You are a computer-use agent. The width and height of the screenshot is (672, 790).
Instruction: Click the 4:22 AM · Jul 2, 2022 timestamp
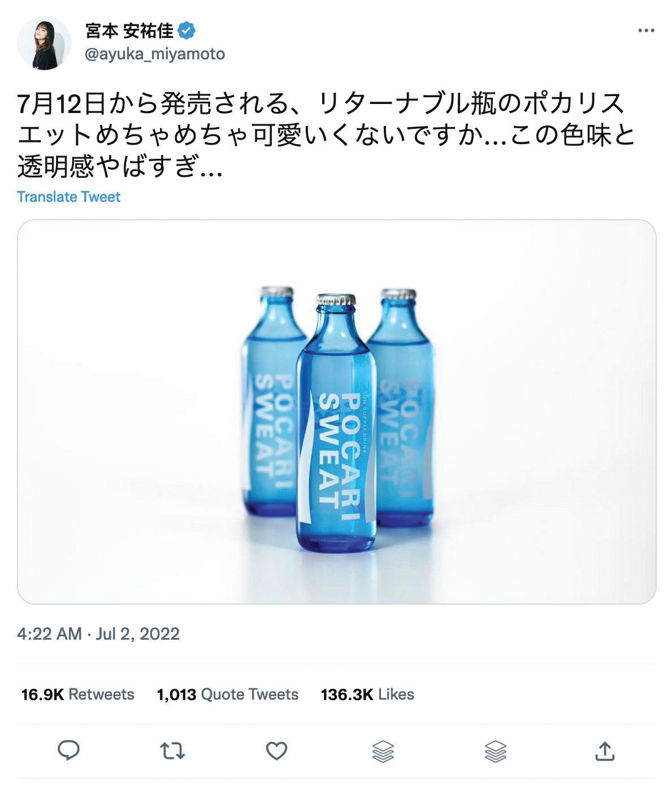98,633
